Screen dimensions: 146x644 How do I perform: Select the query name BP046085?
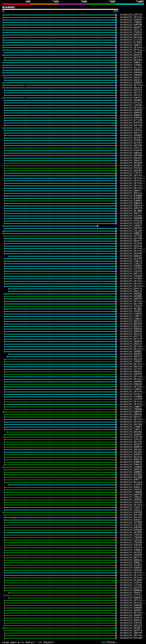tap(8, 7)
